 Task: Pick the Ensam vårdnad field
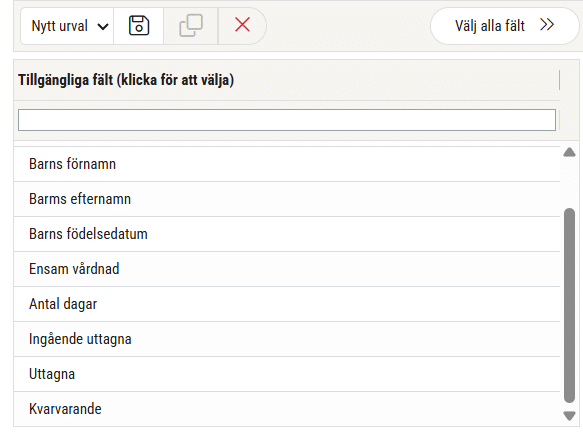click(287, 269)
